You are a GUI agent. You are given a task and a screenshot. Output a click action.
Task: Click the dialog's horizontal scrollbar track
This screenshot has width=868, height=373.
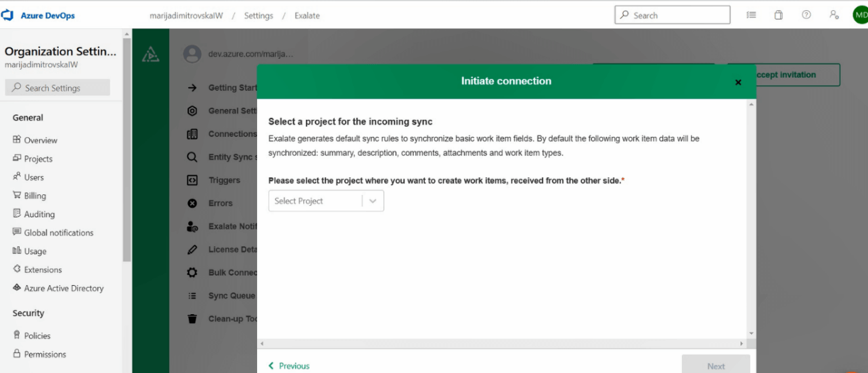[x=507, y=344]
